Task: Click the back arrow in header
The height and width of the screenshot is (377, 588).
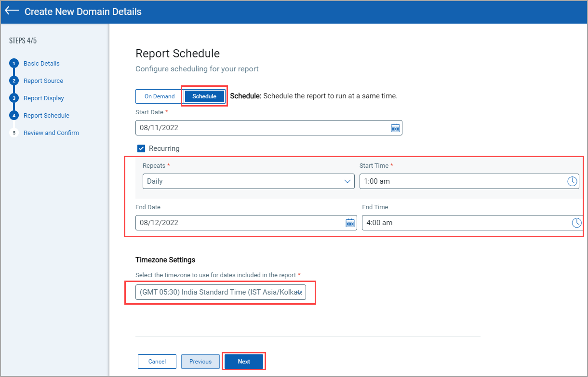Action: pyautogui.click(x=12, y=11)
